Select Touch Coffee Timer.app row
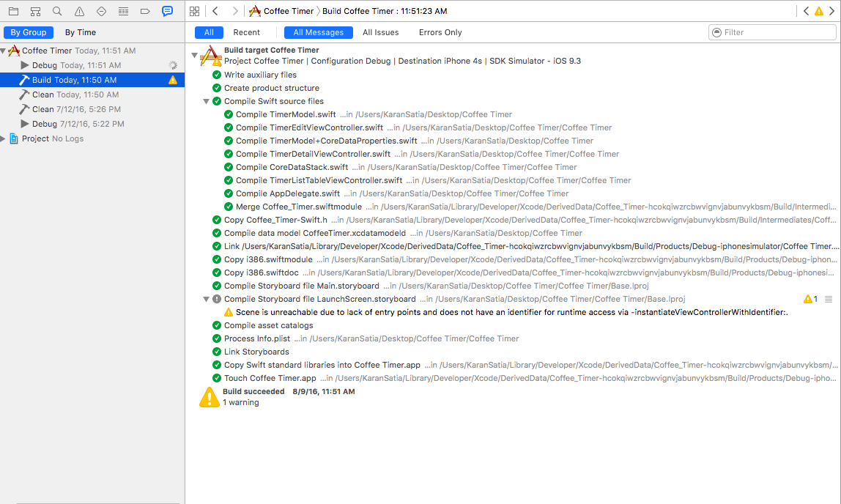Image resolution: width=841 pixels, height=504 pixels. pos(514,378)
